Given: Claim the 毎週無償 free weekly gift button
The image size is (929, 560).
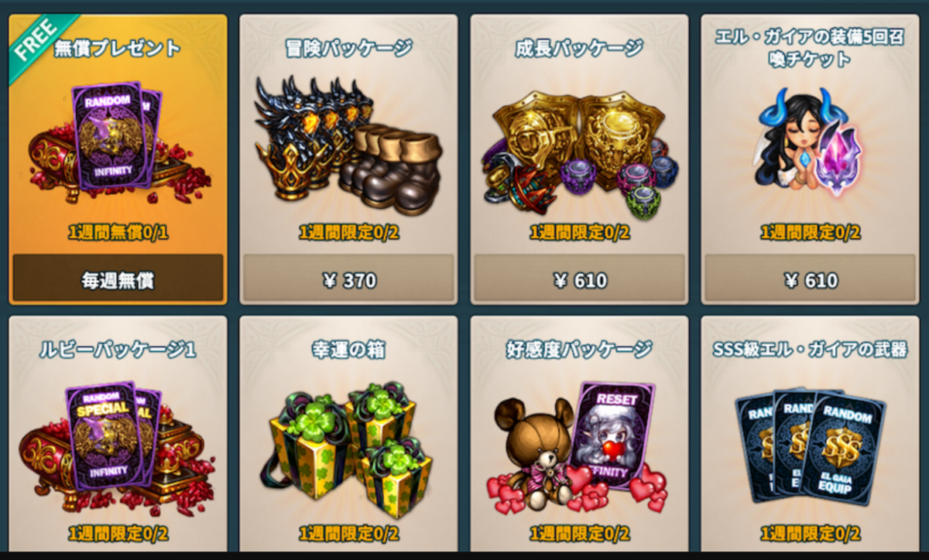Looking at the screenshot, I should (x=118, y=279).
